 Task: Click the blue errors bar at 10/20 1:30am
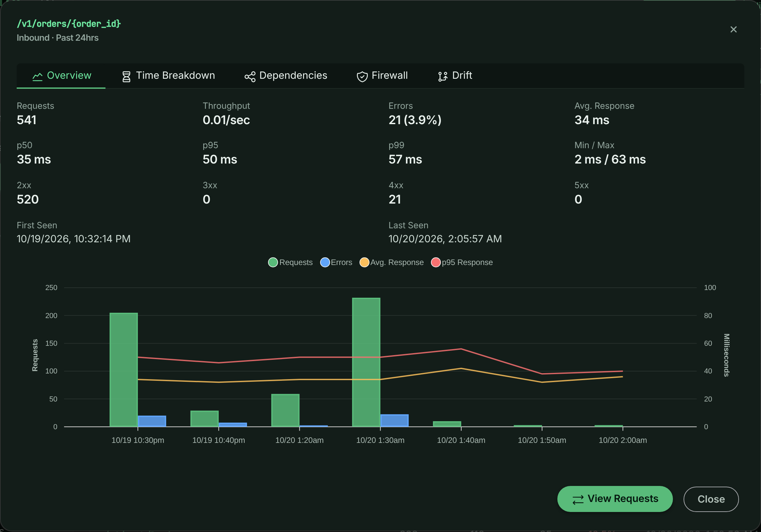[395, 421]
